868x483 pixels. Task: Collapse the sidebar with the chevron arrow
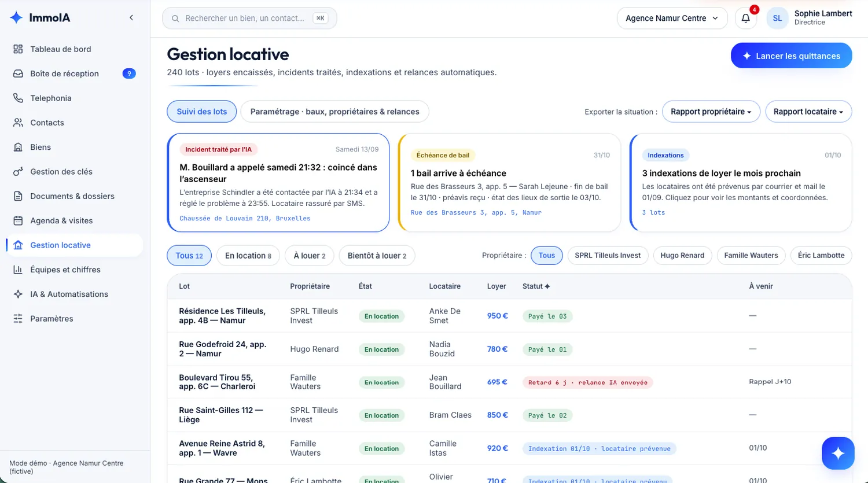tap(131, 18)
